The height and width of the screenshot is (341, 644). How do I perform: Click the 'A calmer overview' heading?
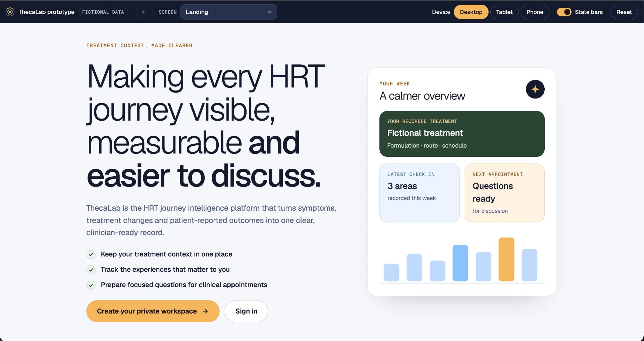point(422,96)
